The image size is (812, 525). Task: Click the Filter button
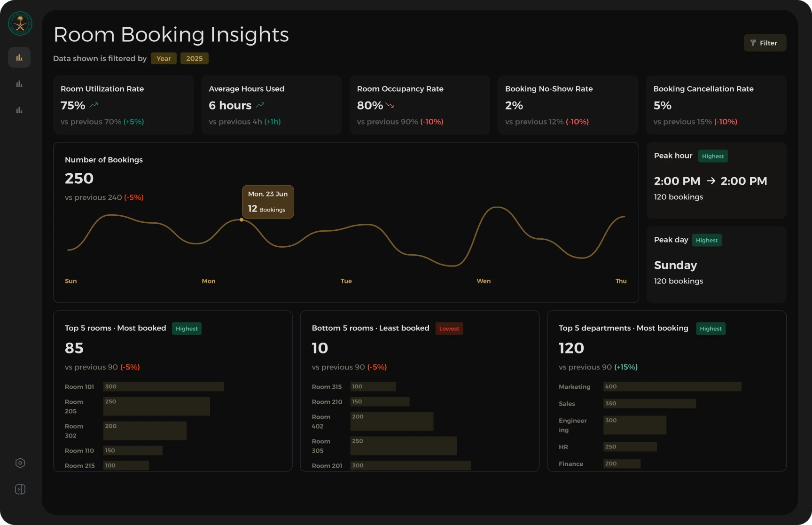pos(765,43)
